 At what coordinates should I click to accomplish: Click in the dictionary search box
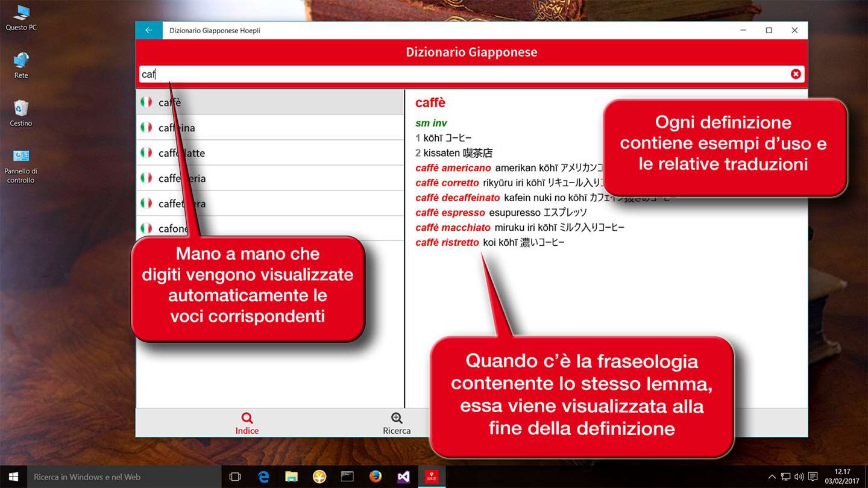point(471,74)
